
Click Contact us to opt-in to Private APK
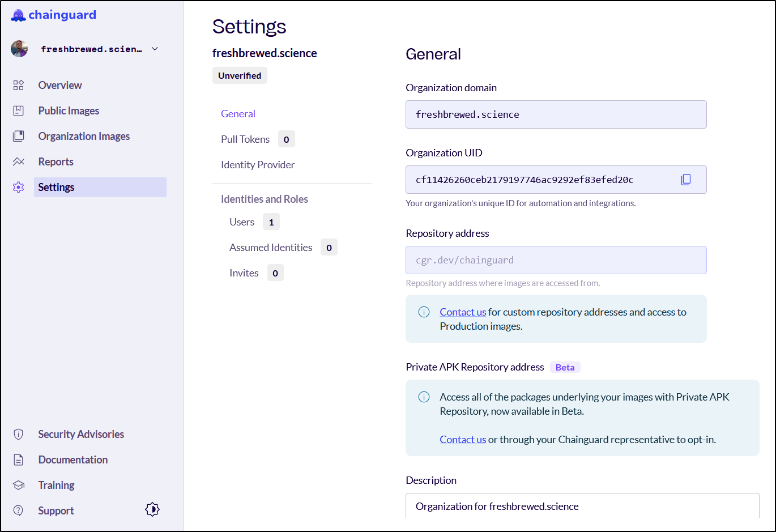tap(463, 439)
